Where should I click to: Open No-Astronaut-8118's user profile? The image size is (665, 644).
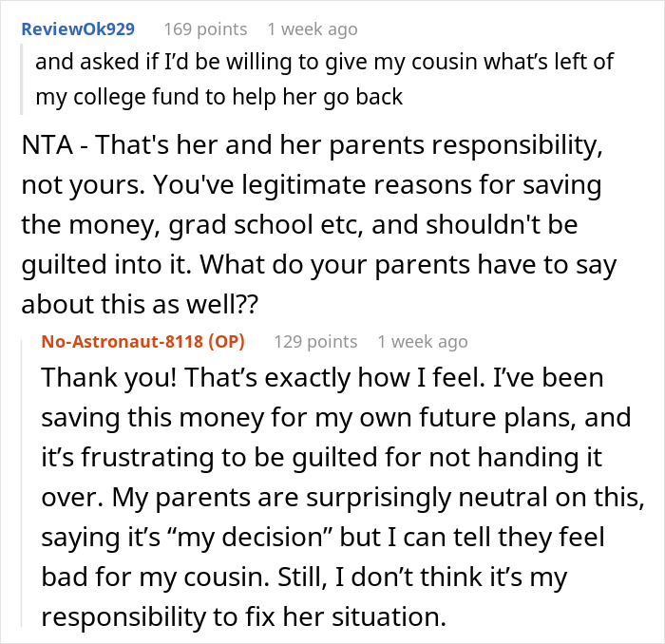(130, 342)
